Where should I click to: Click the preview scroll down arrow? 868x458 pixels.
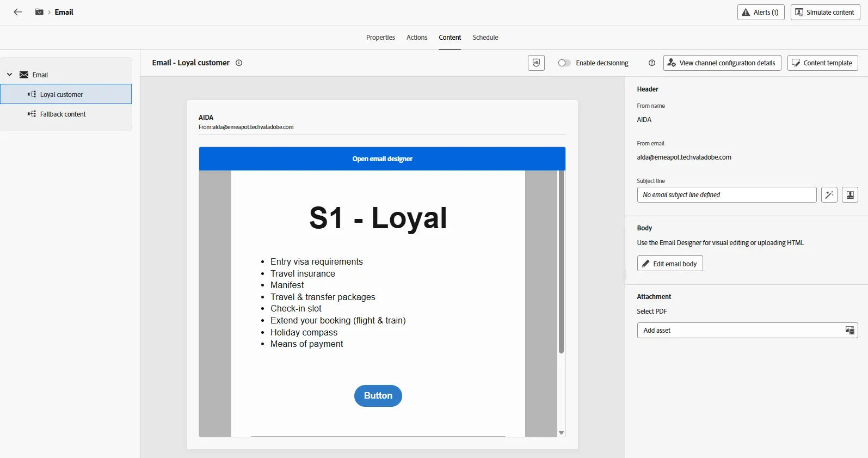click(x=561, y=433)
